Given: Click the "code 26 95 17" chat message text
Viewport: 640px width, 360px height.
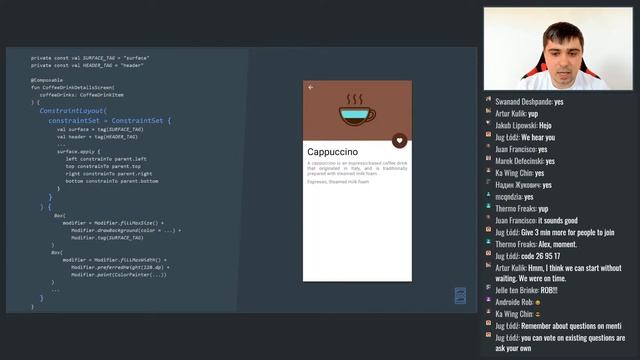Looking at the screenshot, I should tap(540, 256).
